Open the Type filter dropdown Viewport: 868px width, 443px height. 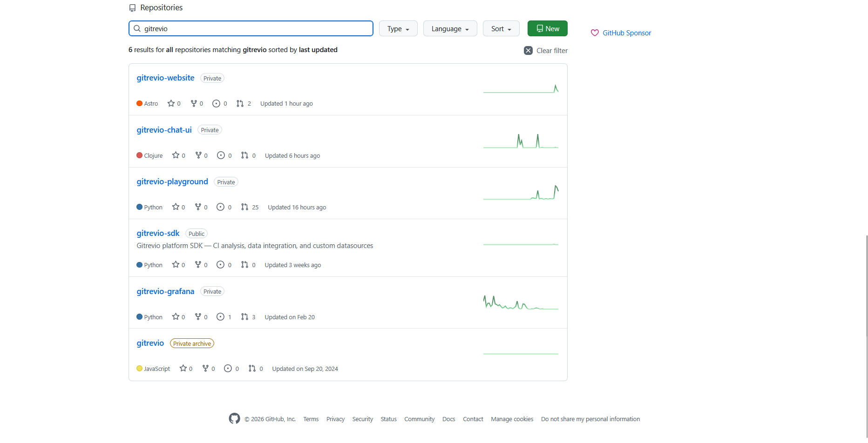tap(398, 28)
